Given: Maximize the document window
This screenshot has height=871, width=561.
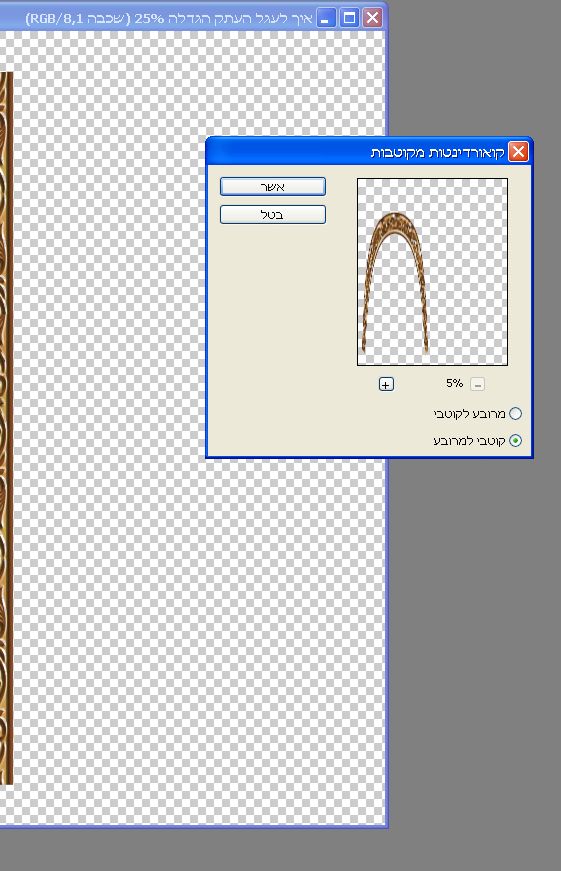Looking at the screenshot, I should [349, 18].
